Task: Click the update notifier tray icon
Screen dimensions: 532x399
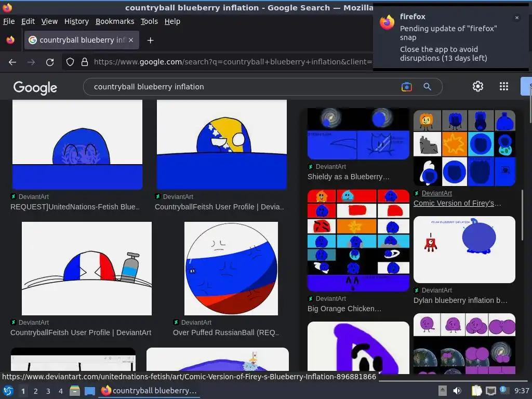Action: (x=504, y=391)
